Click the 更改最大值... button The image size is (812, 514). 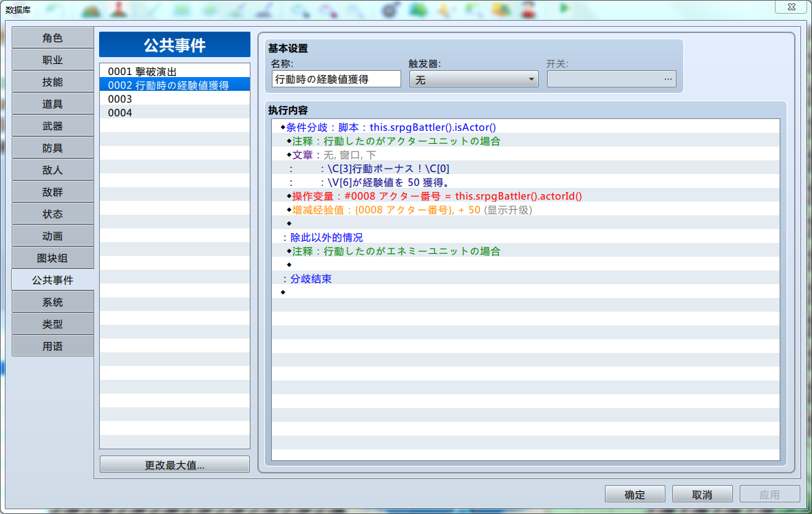[x=175, y=465]
